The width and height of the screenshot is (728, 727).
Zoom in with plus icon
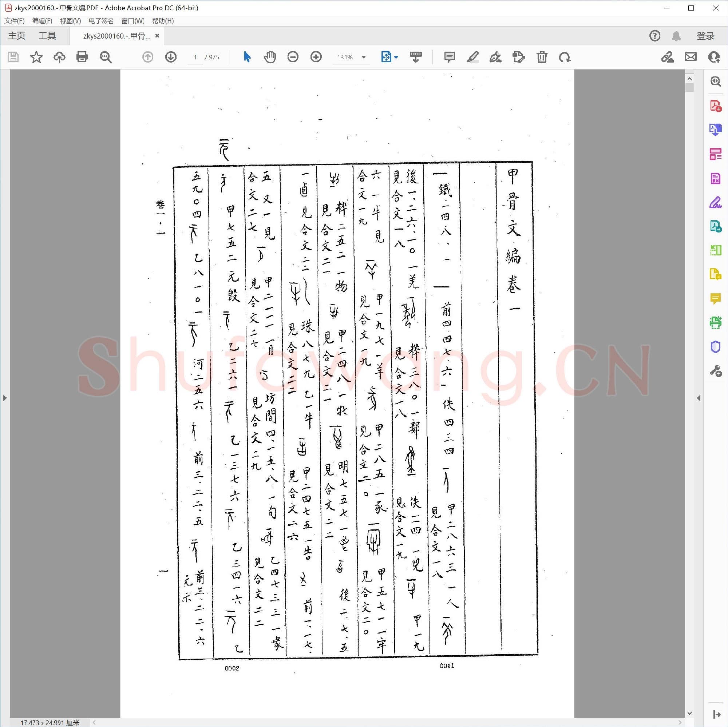click(x=316, y=57)
